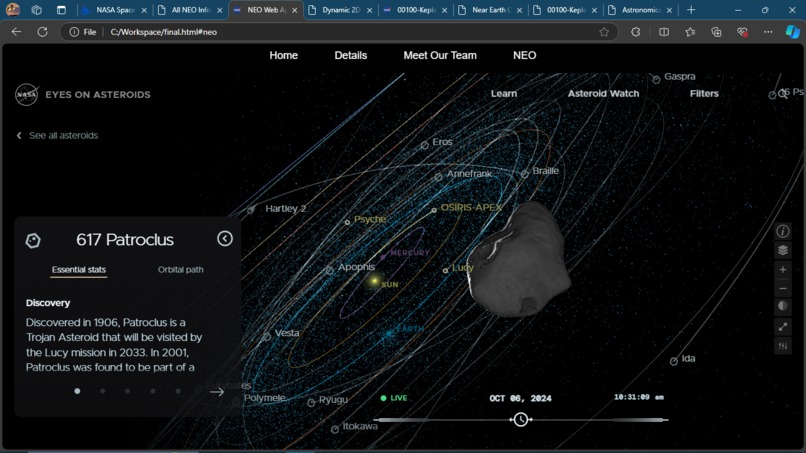806x453 pixels.
Task: Switch to Orbital path tab
Action: tap(180, 269)
